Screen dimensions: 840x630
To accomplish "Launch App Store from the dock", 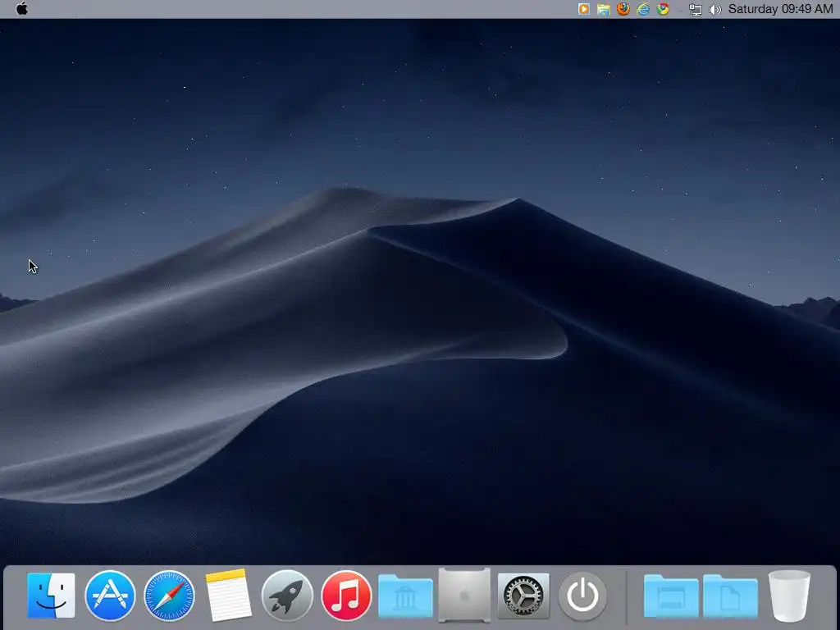I will click(x=110, y=596).
